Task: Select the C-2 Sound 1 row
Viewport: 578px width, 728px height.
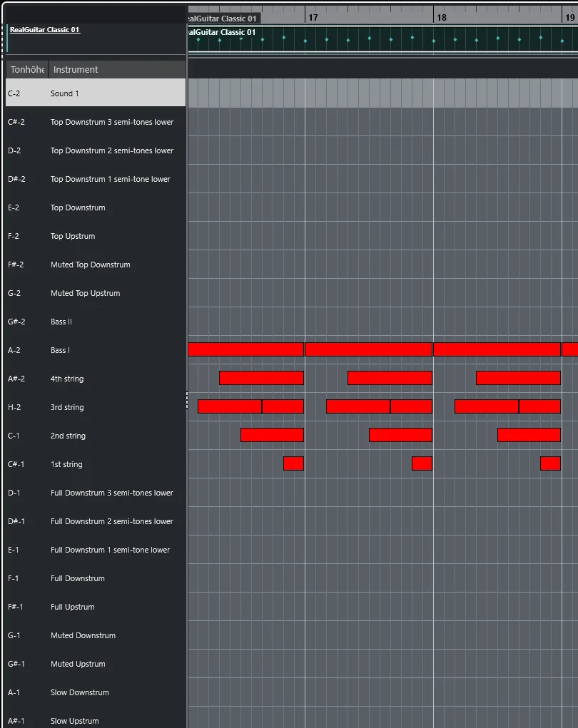Action: 96,93
